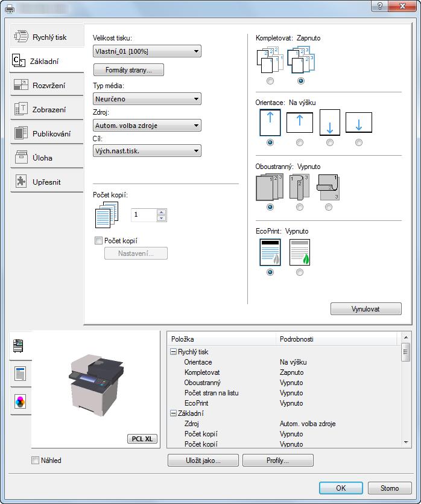Enable collate radio button
Viewport: 421px width, 504px height.
pyautogui.click(x=301, y=81)
